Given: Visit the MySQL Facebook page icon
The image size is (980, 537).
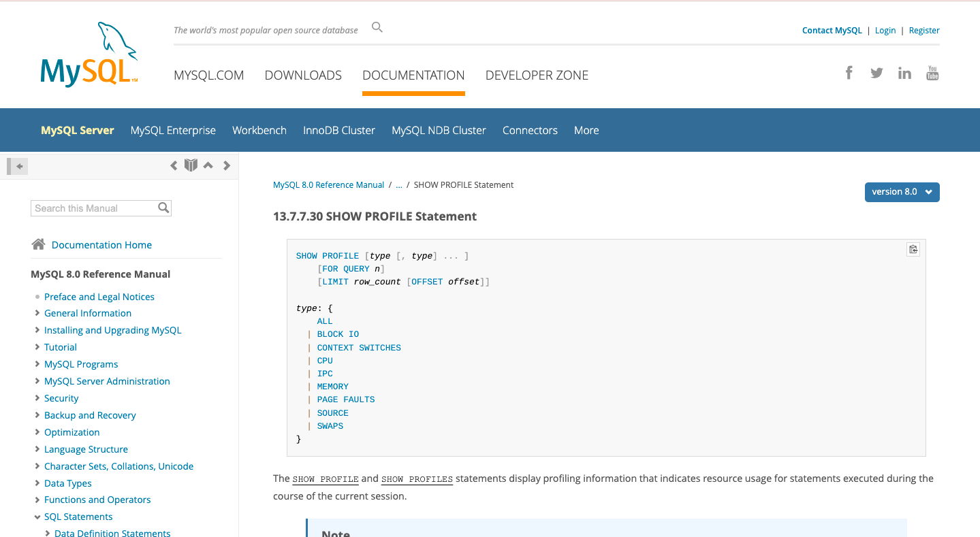Looking at the screenshot, I should [849, 73].
